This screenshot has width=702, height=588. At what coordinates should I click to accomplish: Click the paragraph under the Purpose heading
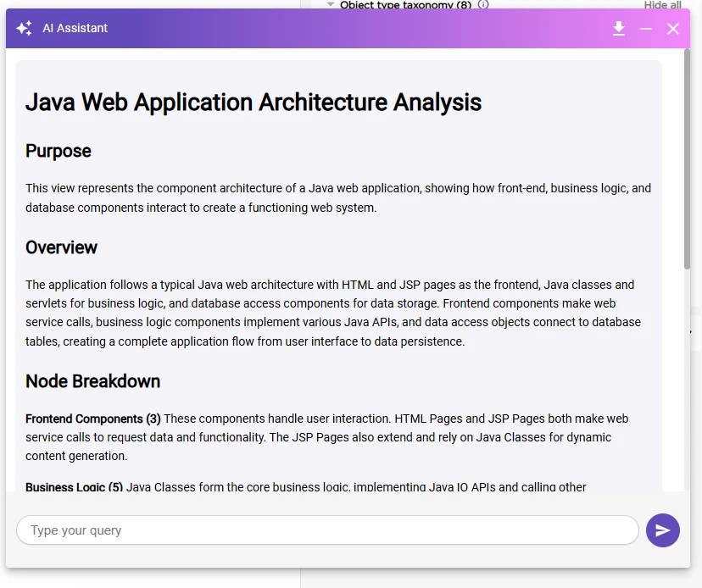[x=338, y=197]
